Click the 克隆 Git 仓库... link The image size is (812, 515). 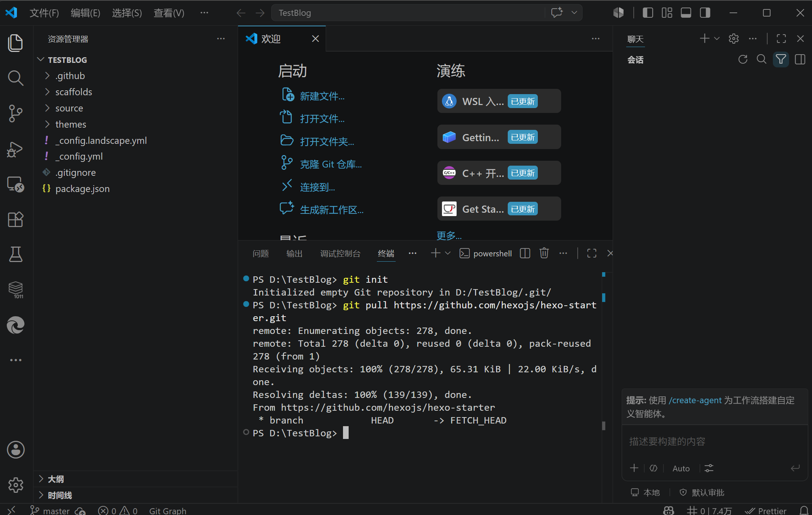coord(331,164)
